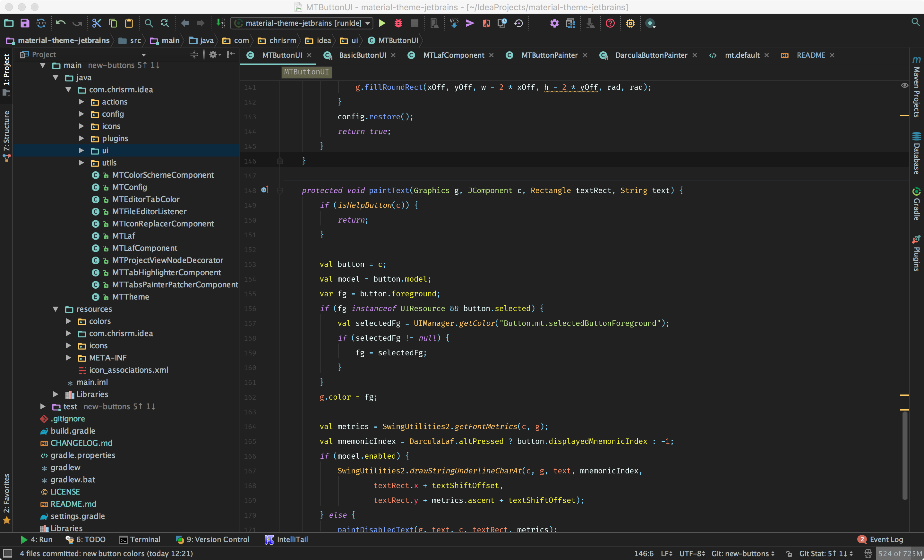Screen dimensions: 924x560
Task: Toggle the editor inspections eye icon
Action: click(x=904, y=85)
